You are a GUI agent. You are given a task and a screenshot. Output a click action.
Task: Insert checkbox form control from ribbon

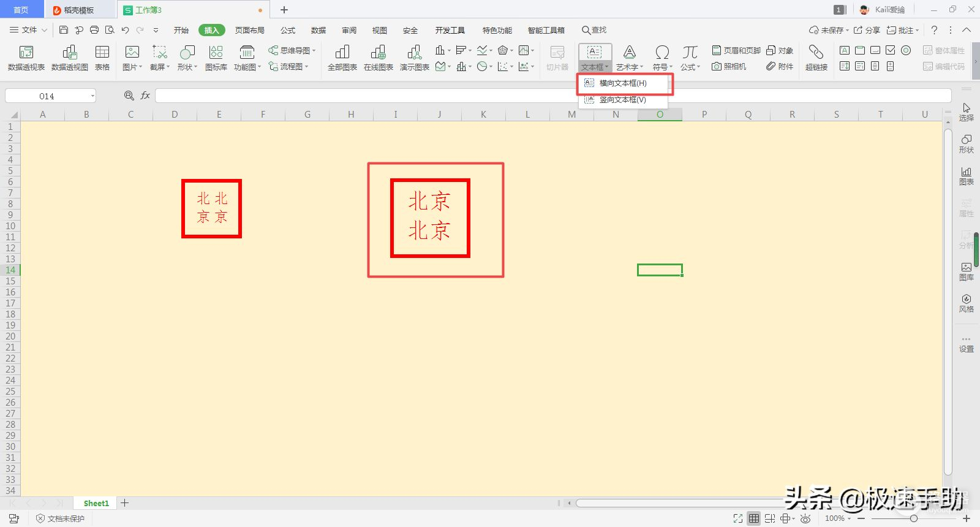click(x=890, y=50)
